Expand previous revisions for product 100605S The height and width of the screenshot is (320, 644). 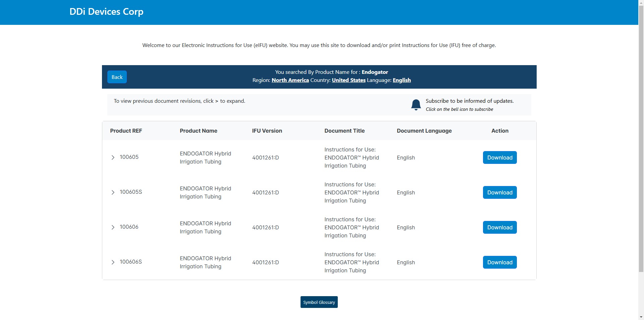[x=113, y=192]
